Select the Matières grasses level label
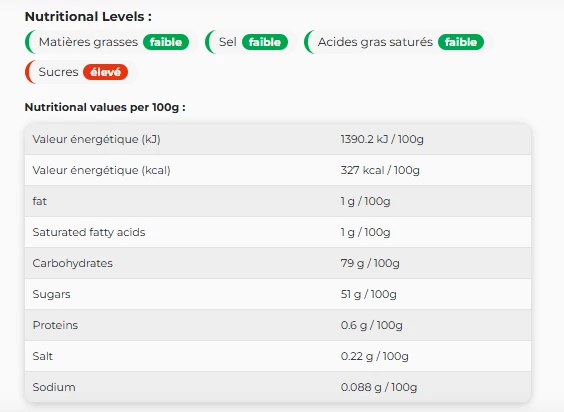The image size is (564, 412). coord(88,42)
